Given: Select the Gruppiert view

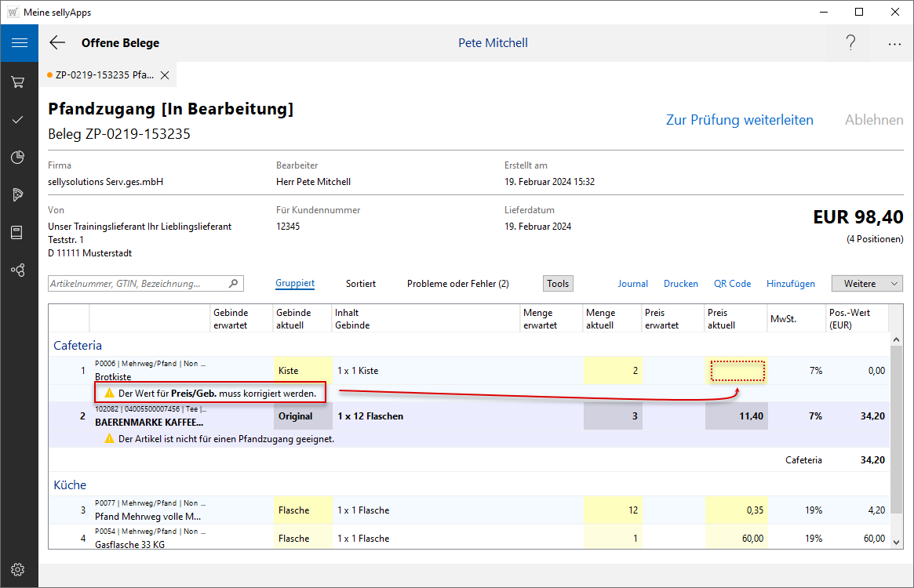Looking at the screenshot, I should click(295, 284).
